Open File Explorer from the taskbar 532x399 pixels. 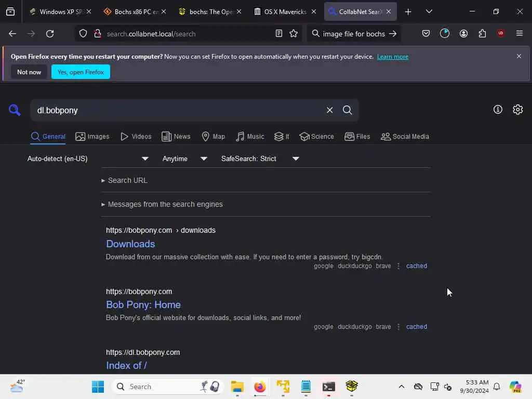[237, 387]
